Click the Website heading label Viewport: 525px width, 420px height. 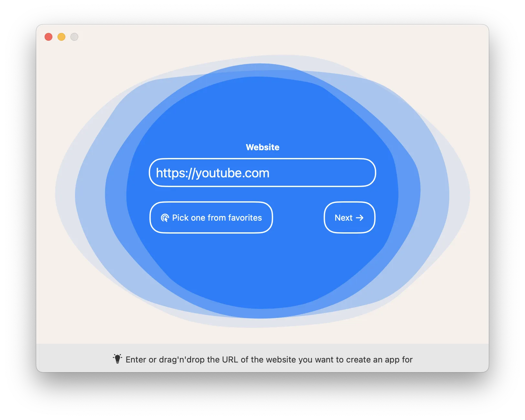pos(262,147)
